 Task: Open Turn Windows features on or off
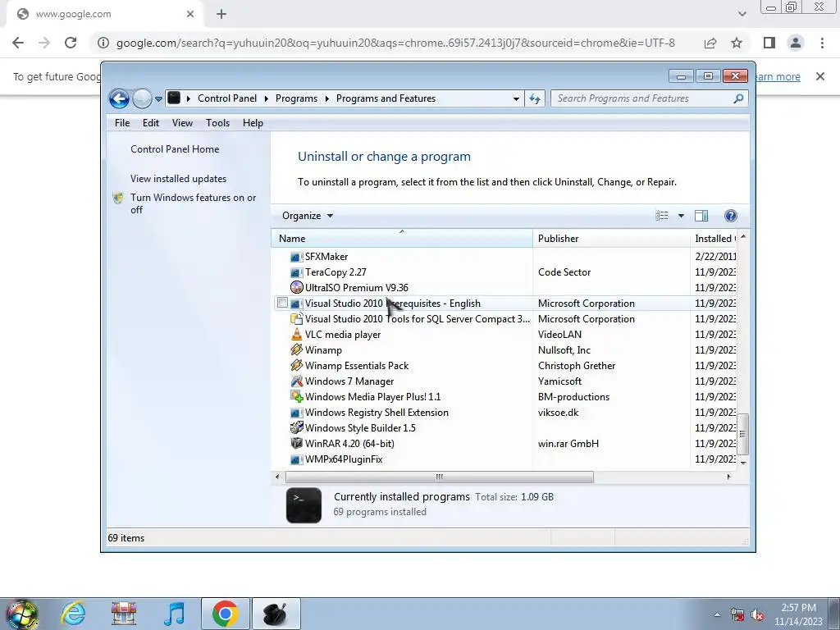[x=194, y=203]
